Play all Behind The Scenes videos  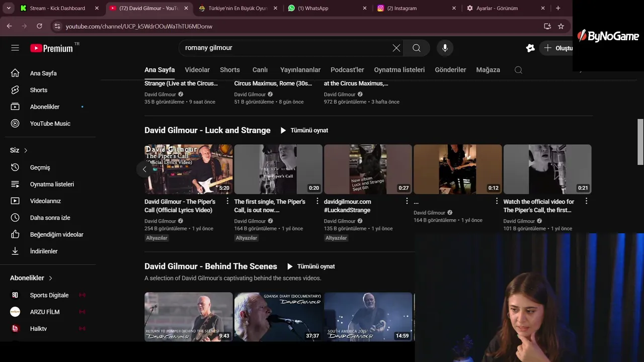tap(310, 266)
